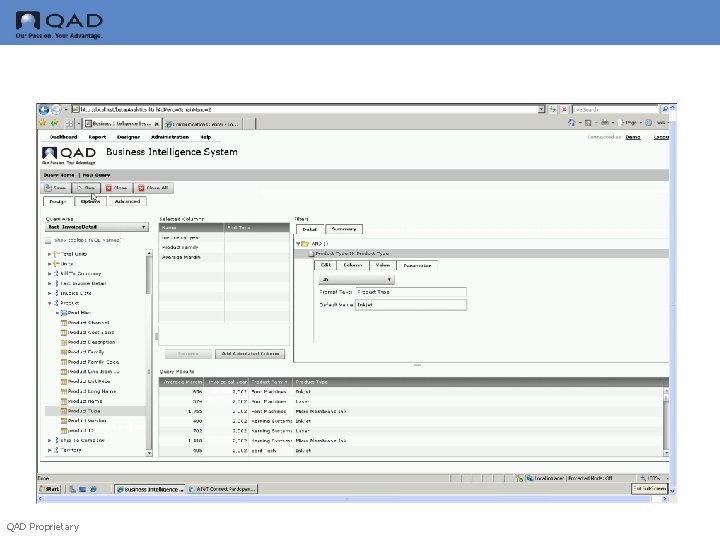Expand the Bill To Company tree node
Image resolution: width=720 pixels, height=540 pixels.
pyautogui.click(x=49, y=273)
